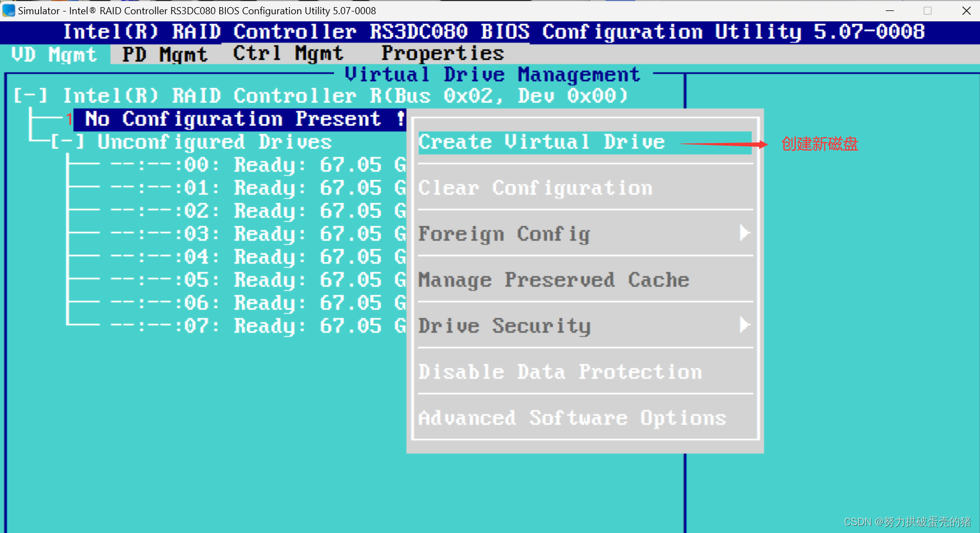Image resolution: width=980 pixels, height=533 pixels.
Task: Select Create Virtual Drive menu entry
Action: pos(585,142)
